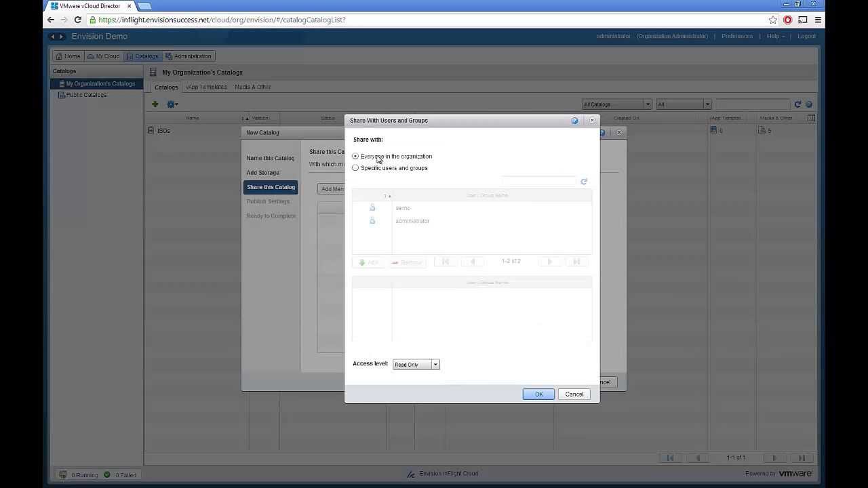This screenshot has height=488, width=868.
Task: Go to Name this Catalog step
Action: click(271, 159)
